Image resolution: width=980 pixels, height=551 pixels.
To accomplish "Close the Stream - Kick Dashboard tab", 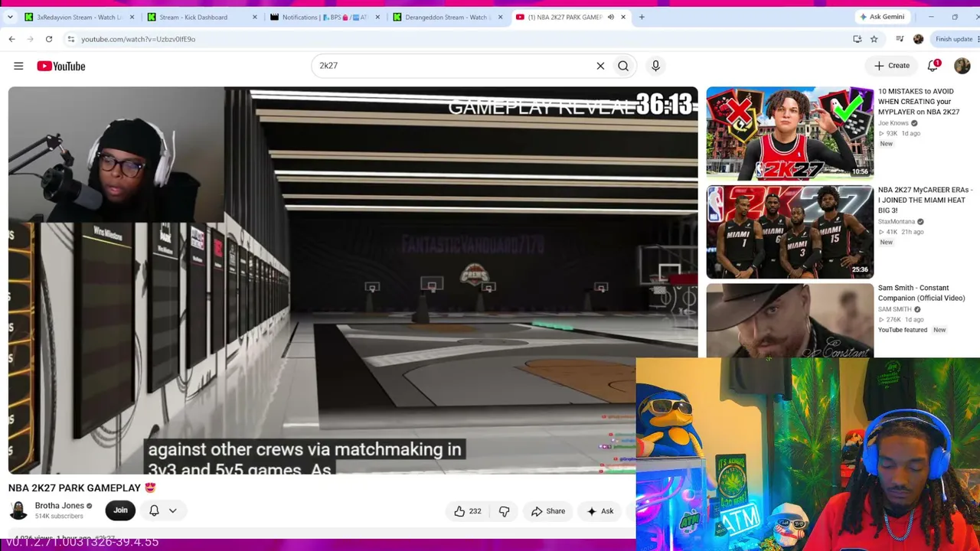I will click(x=255, y=17).
